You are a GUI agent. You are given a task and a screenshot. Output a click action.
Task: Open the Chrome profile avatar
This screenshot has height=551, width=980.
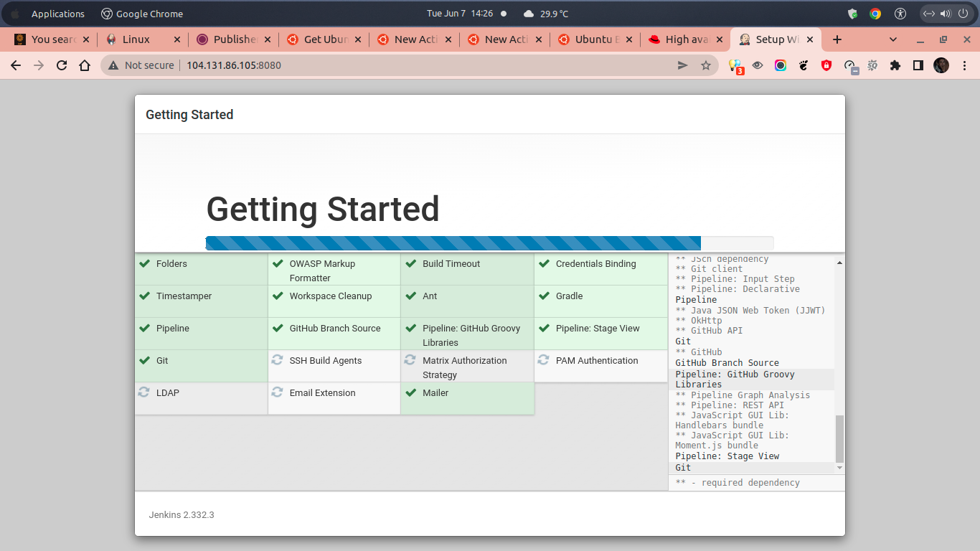tap(941, 65)
